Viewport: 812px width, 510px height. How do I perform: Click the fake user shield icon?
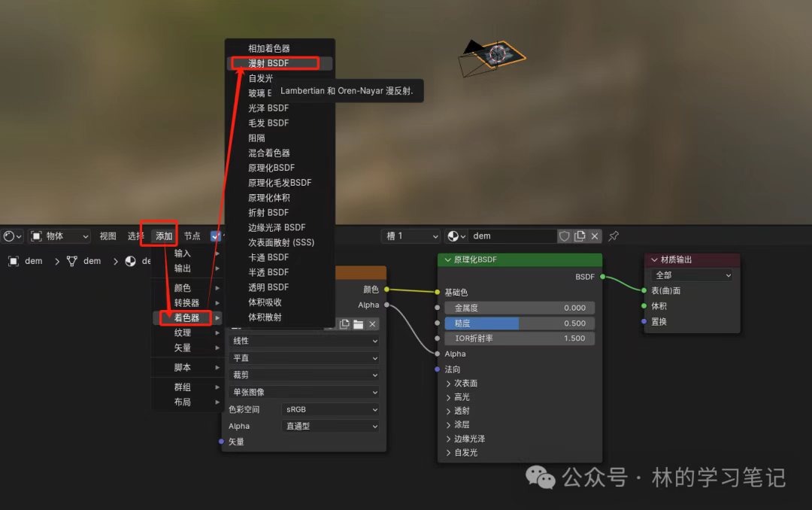coord(565,236)
